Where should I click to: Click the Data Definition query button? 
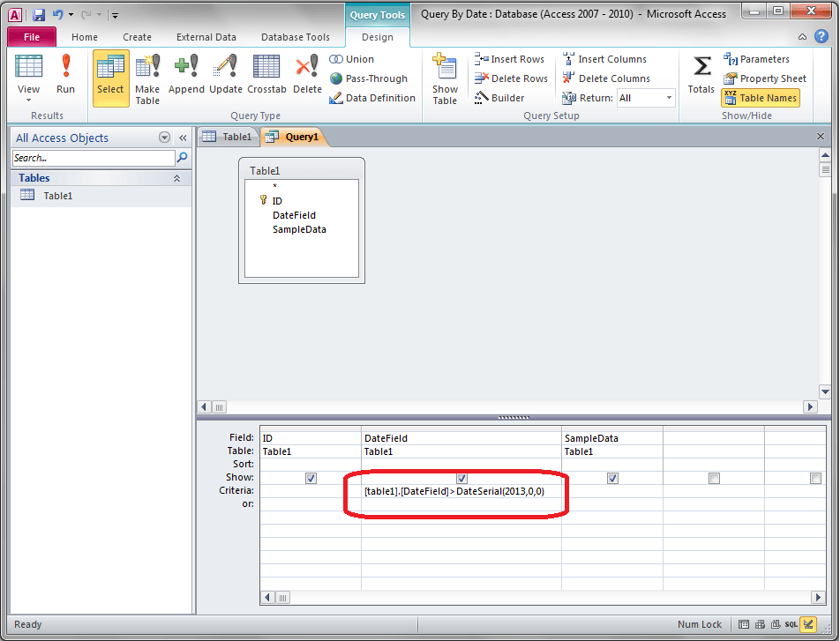pyautogui.click(x=372, y=98)
